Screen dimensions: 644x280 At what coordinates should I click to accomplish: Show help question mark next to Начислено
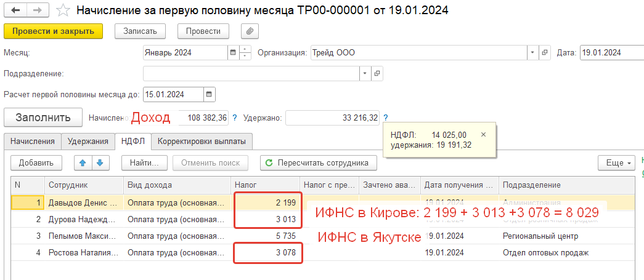(x=235, y=118)
